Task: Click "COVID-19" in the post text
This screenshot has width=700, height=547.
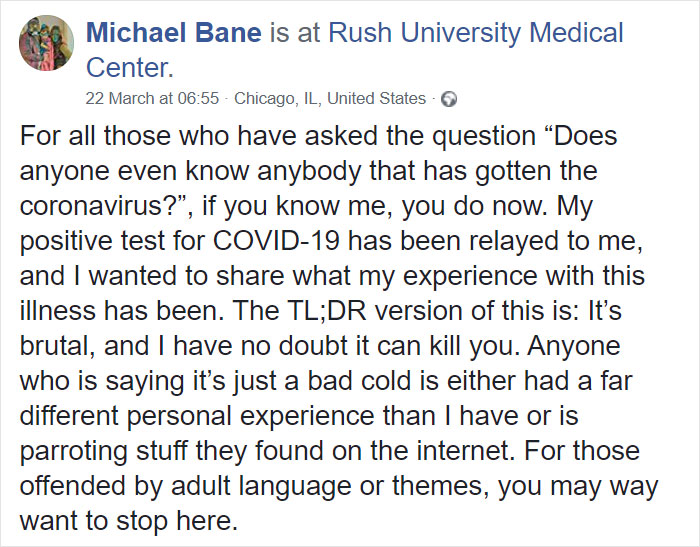Action: pos(276,240)
